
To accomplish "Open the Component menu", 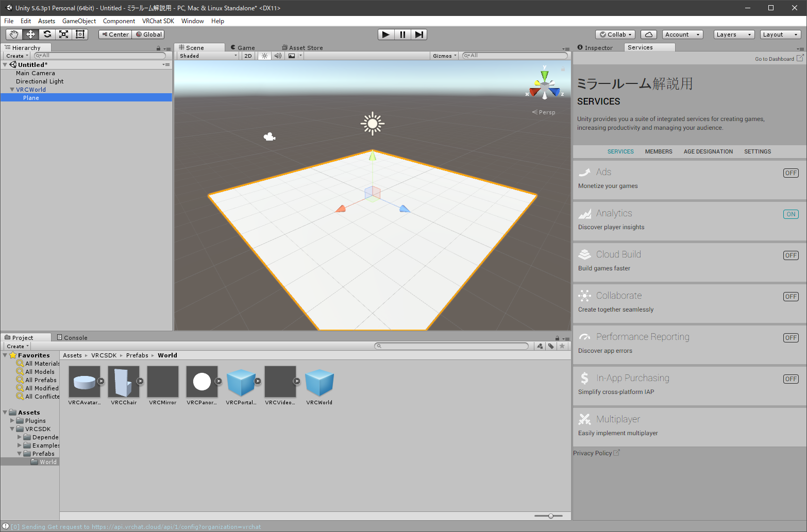I will point(119,21).
